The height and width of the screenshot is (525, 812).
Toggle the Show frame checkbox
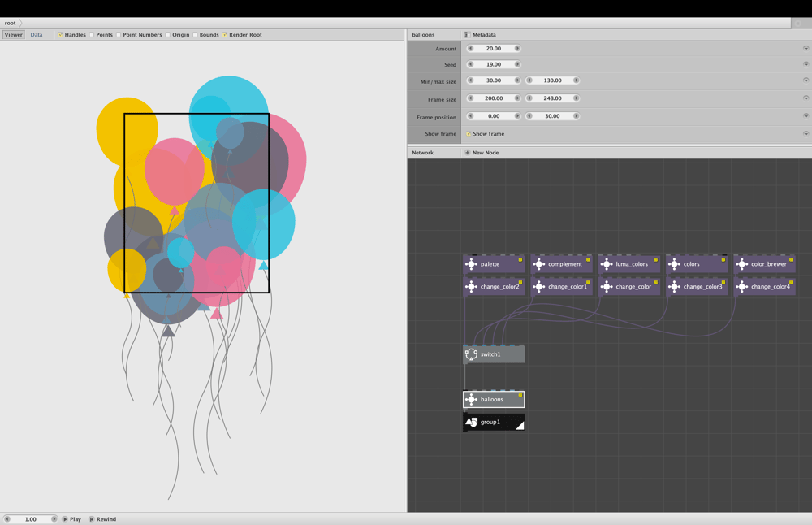coord(469,134)
